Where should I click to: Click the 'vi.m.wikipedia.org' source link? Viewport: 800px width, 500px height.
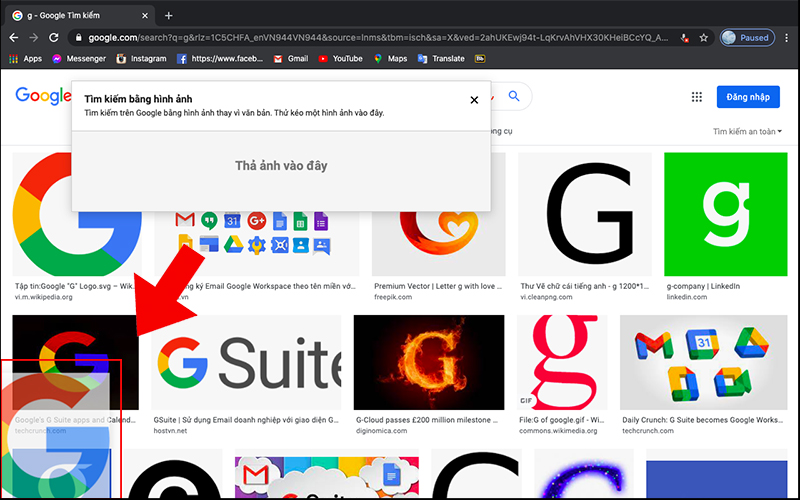coord(43,297)
